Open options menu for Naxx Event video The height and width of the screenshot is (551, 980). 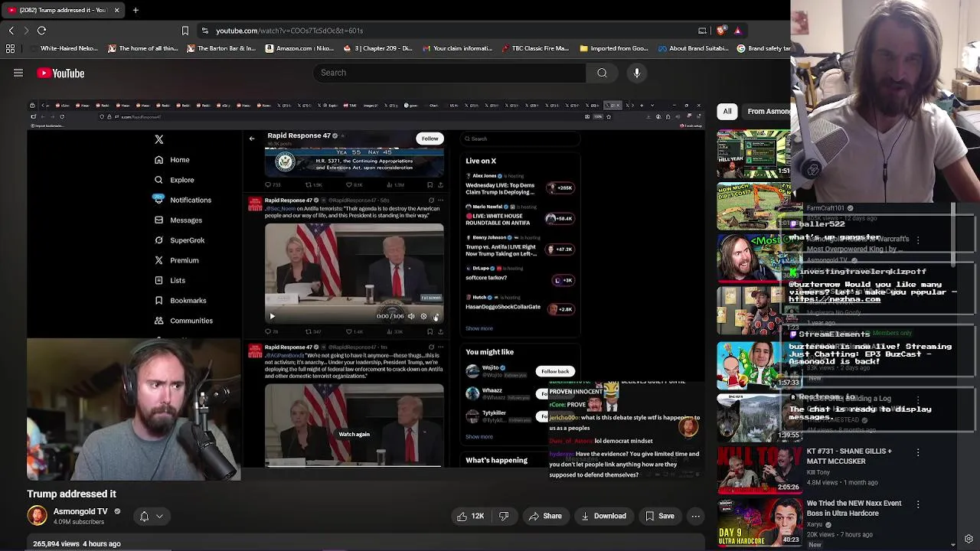[918, 505]
